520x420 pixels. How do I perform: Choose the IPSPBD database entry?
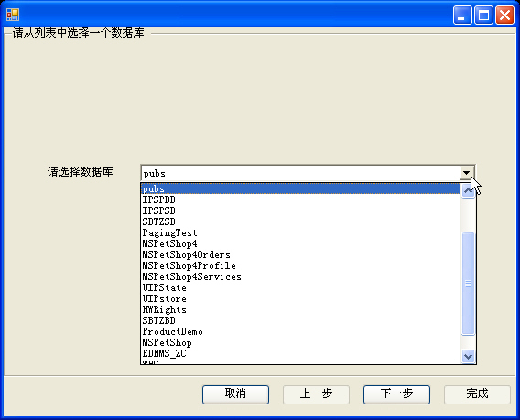pos(301,199)
